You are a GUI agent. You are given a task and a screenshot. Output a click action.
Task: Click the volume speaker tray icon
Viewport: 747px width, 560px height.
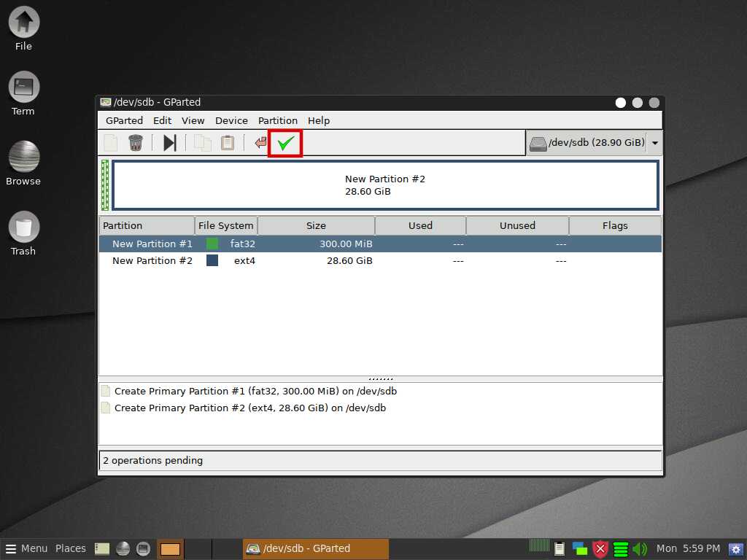640,549
